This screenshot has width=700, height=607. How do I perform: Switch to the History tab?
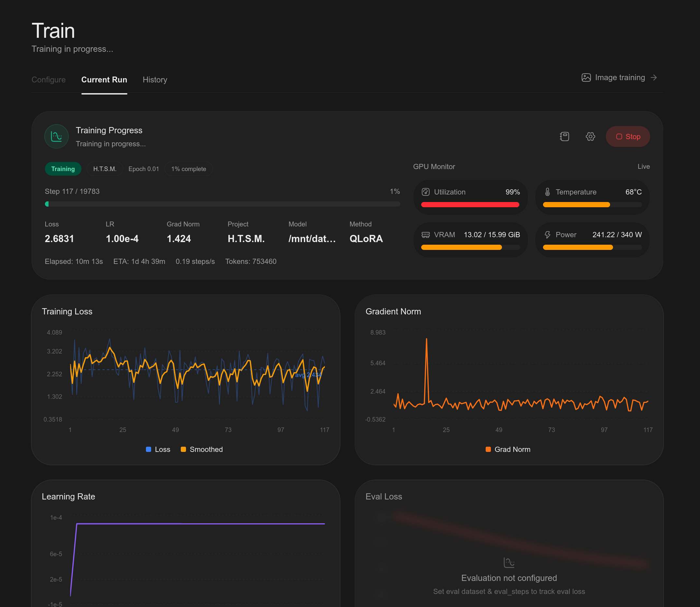click(155, 79)
